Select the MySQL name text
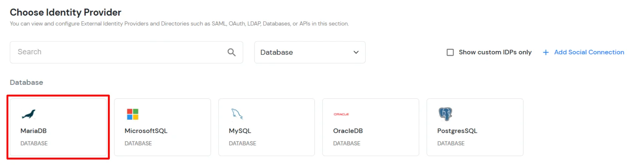This screenshot has width=644, height=166. [240, 131]
